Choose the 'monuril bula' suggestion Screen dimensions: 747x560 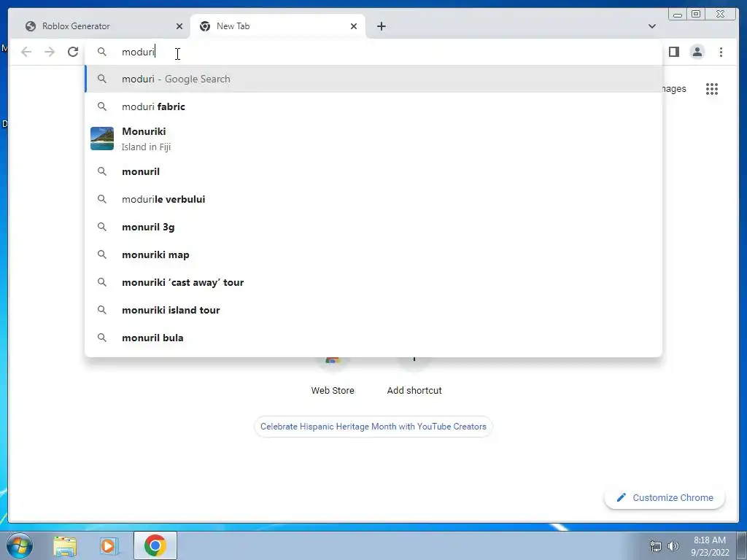pos(373,338)
